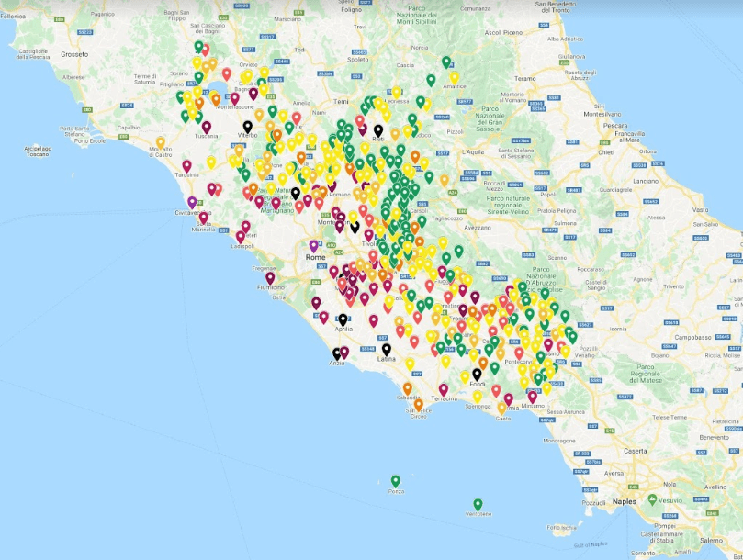
Task: Click the black pin at Rieti
Action: (378, 130)
